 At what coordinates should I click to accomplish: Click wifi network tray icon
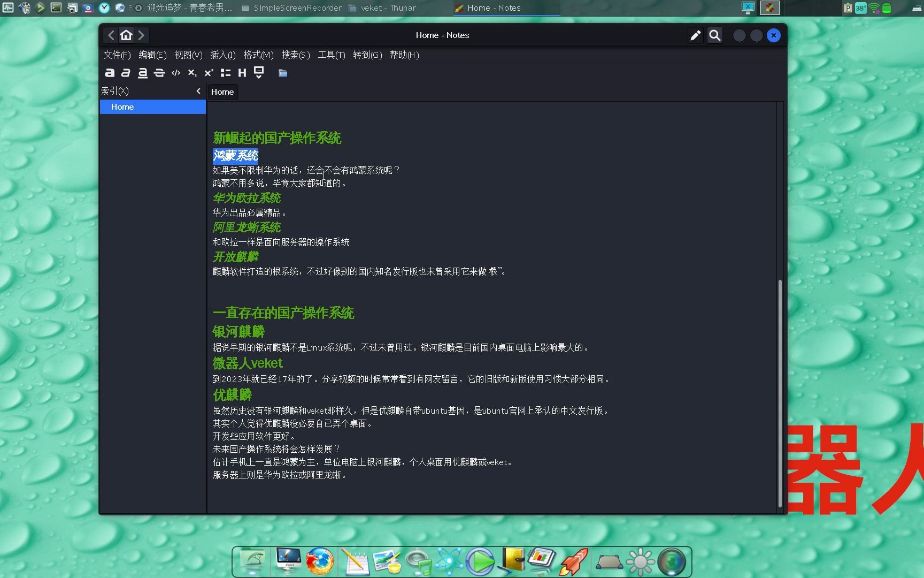[x=874, y=7]
